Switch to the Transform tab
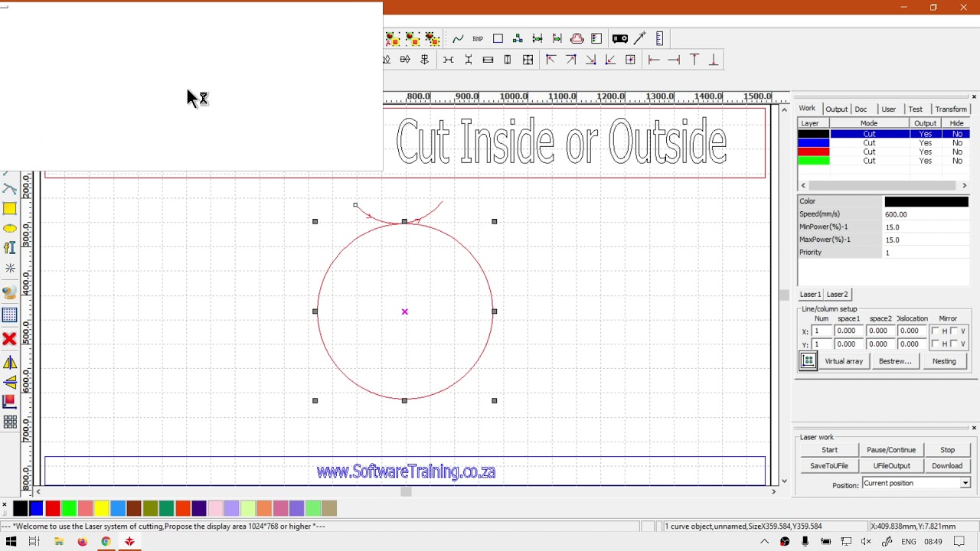The width and height of the screenshot is (980, 551). click(951, 109)
